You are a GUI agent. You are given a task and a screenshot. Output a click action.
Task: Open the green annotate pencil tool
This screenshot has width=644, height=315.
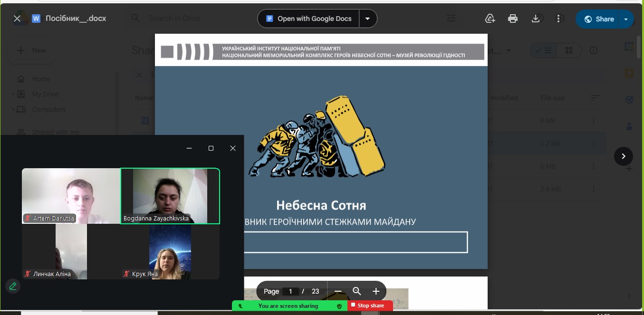click(13, 286)
